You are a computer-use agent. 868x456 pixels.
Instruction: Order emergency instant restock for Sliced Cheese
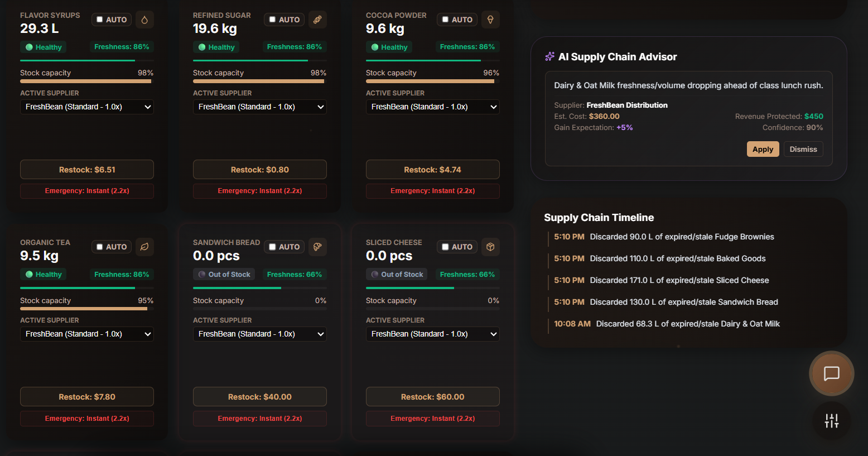click(433, 419)
